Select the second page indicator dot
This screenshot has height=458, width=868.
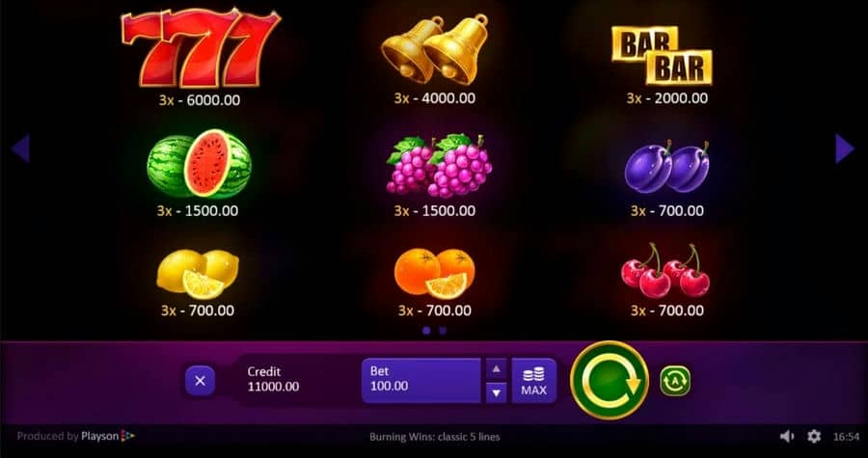[x=443, y=331]
